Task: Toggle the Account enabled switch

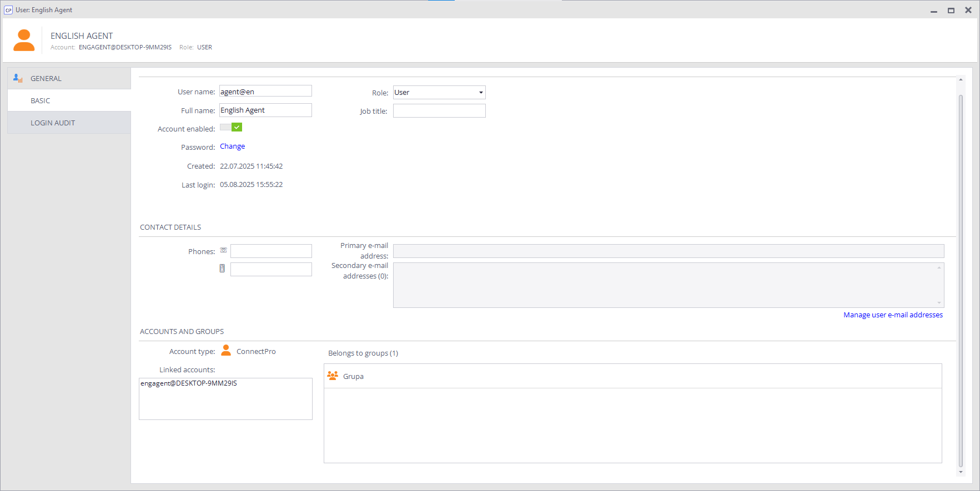Action: (231, 128)
